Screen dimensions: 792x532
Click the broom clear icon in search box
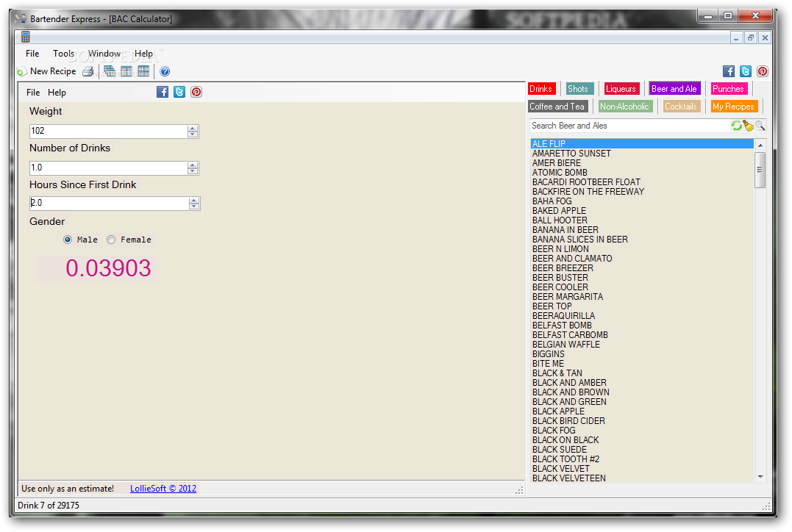(748, 126)
